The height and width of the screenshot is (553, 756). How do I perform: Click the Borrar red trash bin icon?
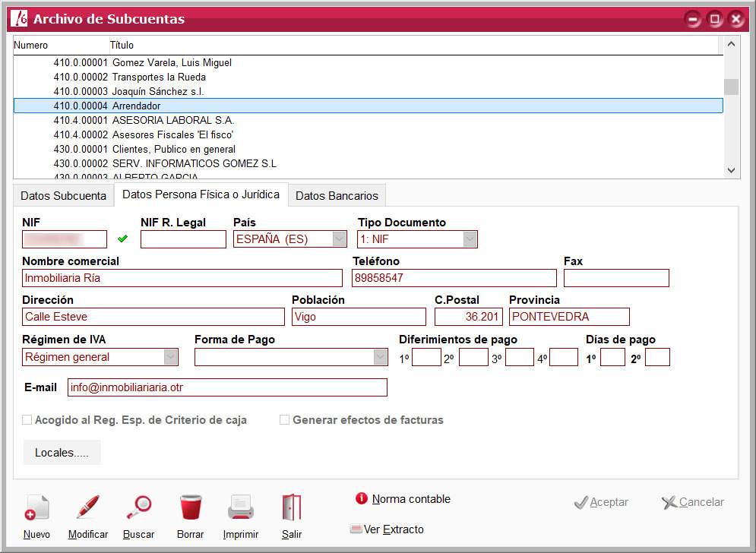[191, 507]
